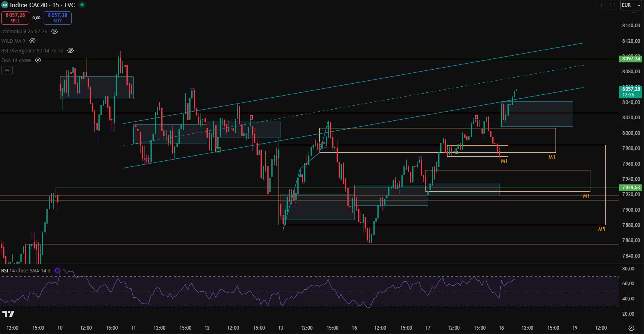Select the Ichimoku 9 26 52 26 legend

[24, 31]
